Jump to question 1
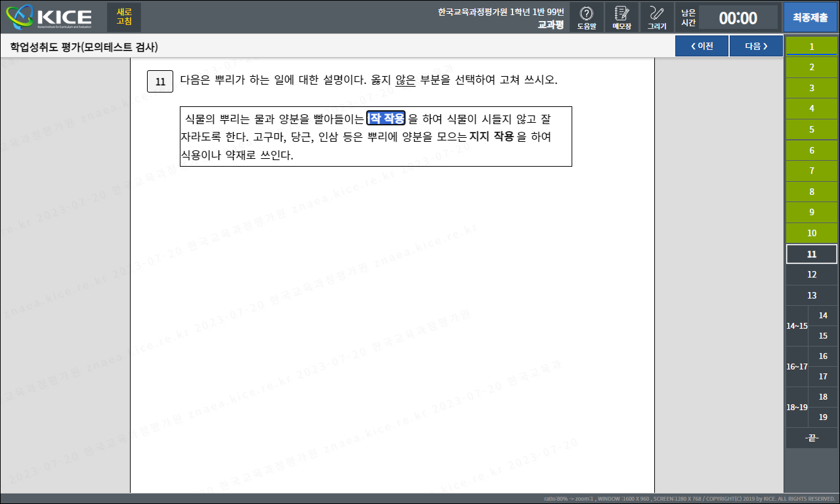The height and width of the screenshot is (504, 840). click(812, 47)
